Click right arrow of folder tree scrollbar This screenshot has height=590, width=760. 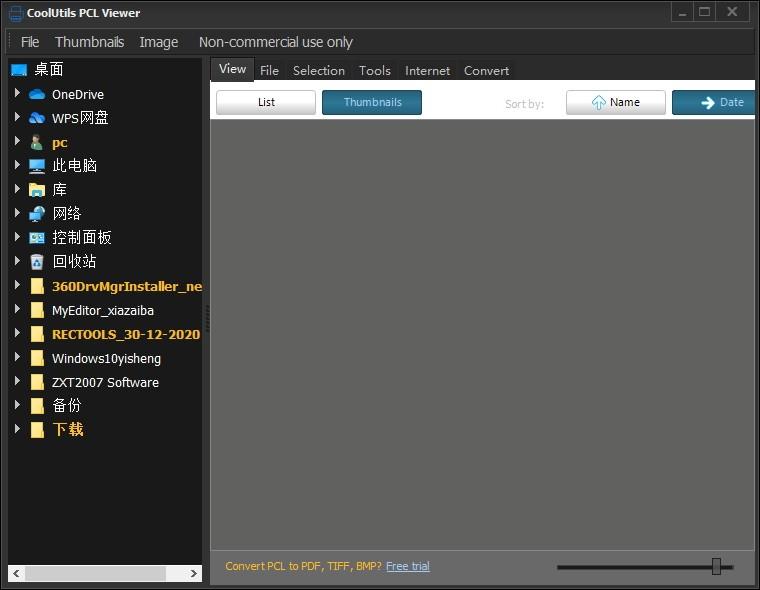194,574
